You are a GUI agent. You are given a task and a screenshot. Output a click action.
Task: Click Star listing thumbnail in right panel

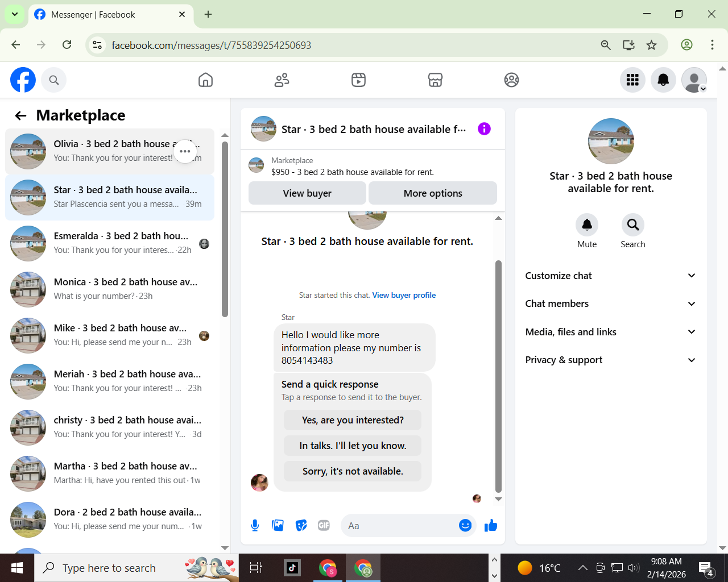point(611,141)
